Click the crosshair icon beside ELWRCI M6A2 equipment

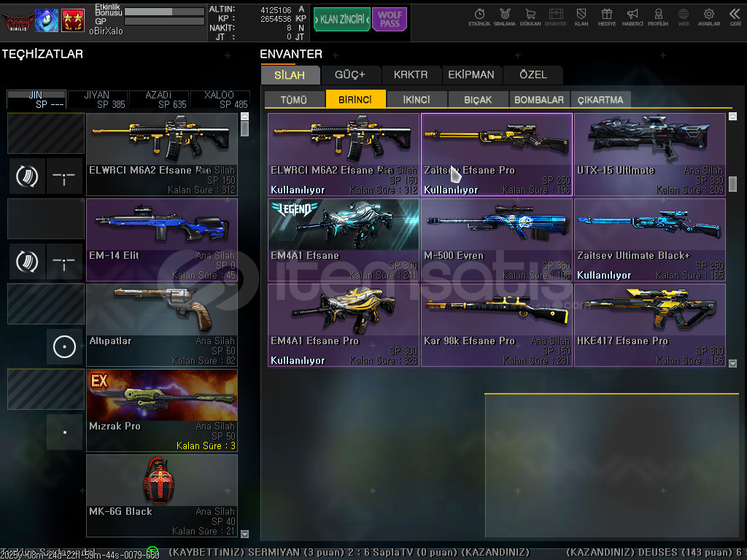coord(64,176)
